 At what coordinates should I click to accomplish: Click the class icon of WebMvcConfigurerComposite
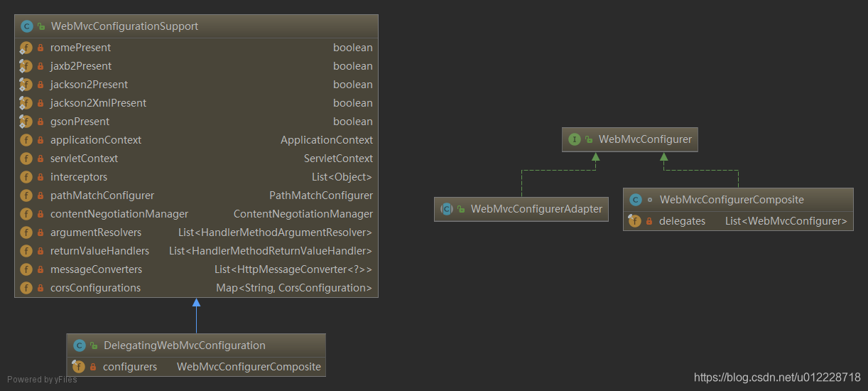(x=636, y=200)
